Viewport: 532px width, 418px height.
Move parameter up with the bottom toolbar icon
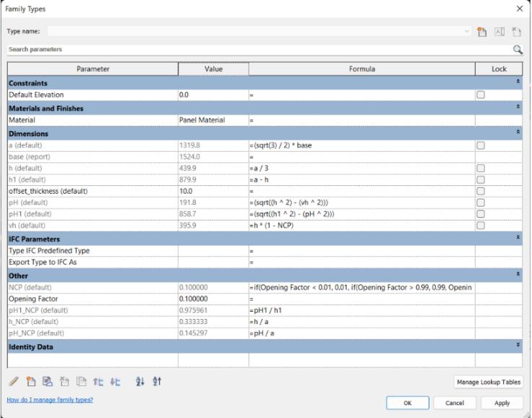(x=98, y=382)
